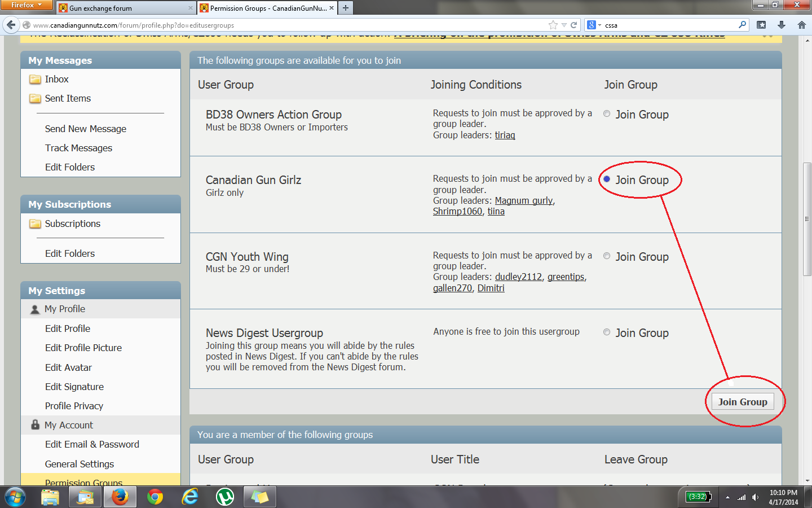Open Firefox from the taskbar
This screenshot has width=812, height=508.
(x=120, y=497)
